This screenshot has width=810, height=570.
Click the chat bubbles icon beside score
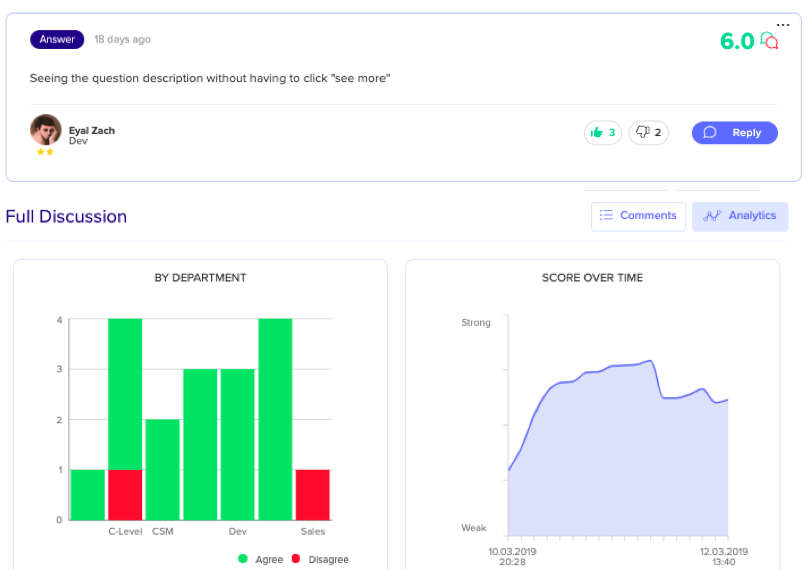pos(769,40)
